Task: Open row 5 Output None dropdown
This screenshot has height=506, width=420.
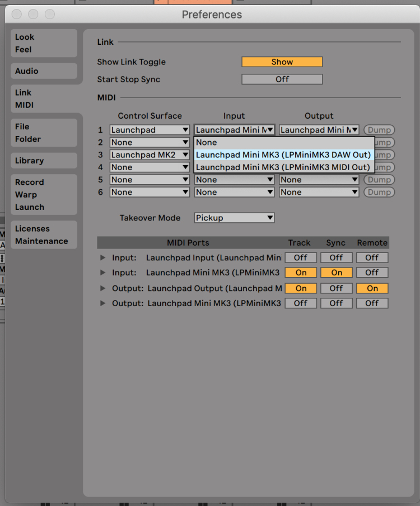Action: [x=319, y=180]
